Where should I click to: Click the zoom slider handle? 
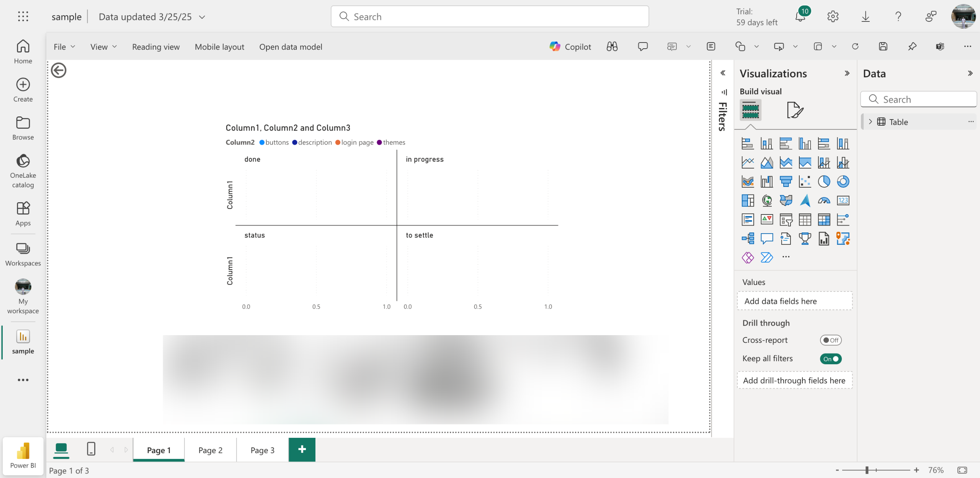(x=867, y=470)
